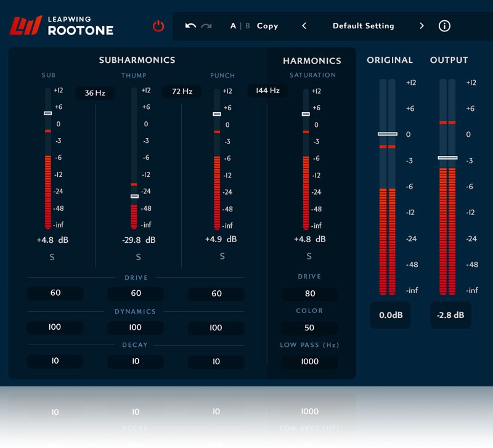
Task: Go to next preset with right chevron
Action: (x=422, y=26)
